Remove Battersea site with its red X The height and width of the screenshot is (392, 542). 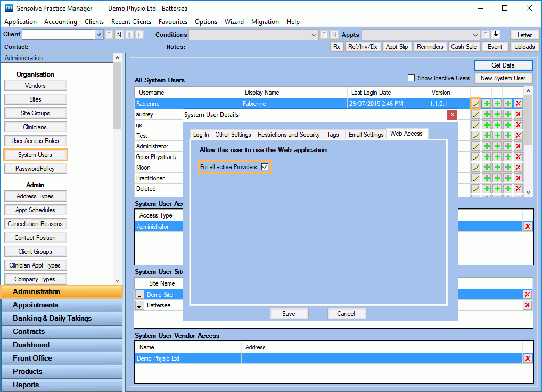coord(527,305)
